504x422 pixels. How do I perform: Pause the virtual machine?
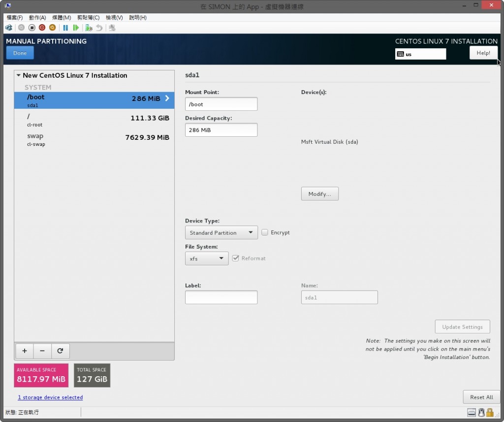click(65, 28)
